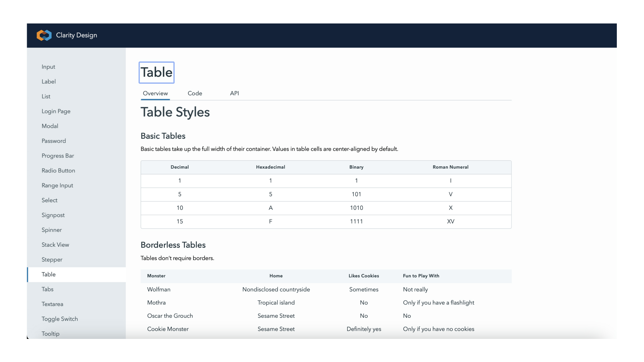The width and height of the screenshot is (644, 362).
Task: Click the Definitely yes cell
Action: (364, 329)
